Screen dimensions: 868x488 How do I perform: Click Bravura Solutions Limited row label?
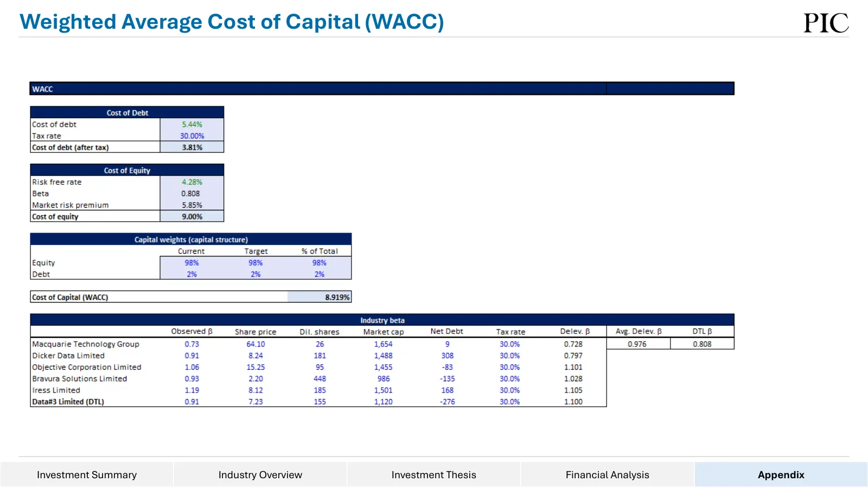pyautogui.click(x=80, y=378)
